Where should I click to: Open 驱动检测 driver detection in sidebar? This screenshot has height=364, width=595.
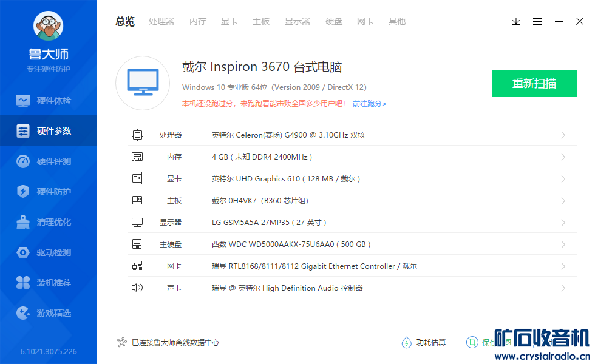click(49, 252)
